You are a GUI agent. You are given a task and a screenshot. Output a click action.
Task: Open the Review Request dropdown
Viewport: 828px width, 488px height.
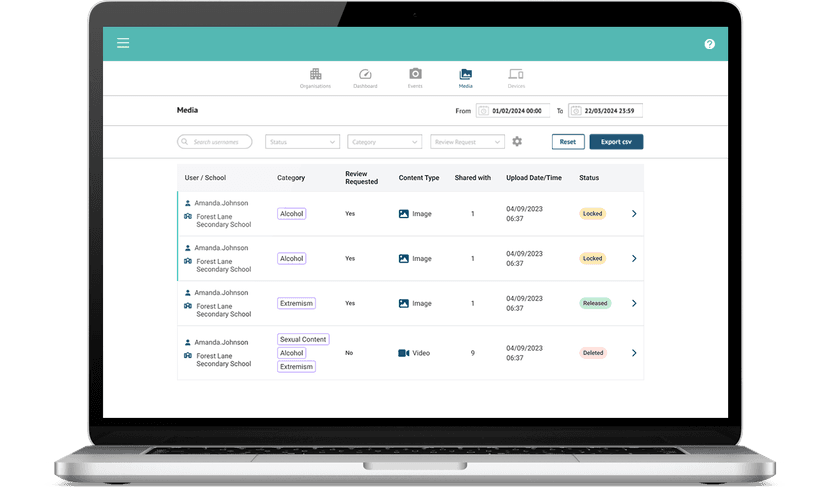(x=467, y=142)
